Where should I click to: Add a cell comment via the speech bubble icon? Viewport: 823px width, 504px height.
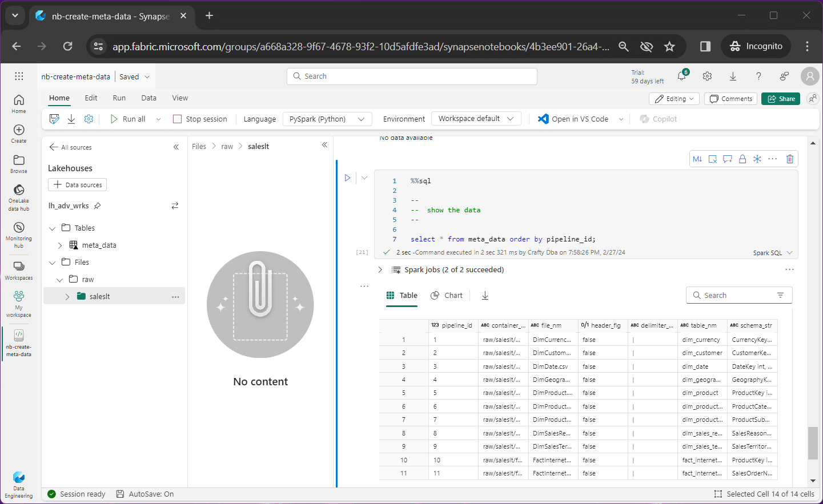click(x=728, y=159)
